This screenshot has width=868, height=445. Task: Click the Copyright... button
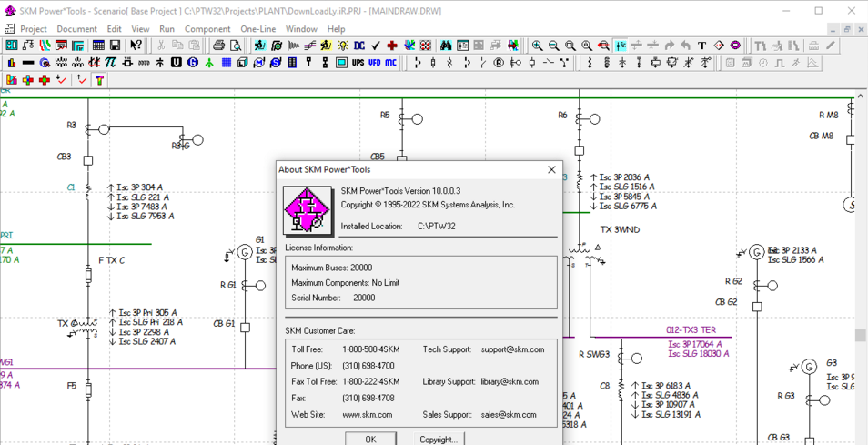(439, 439)
